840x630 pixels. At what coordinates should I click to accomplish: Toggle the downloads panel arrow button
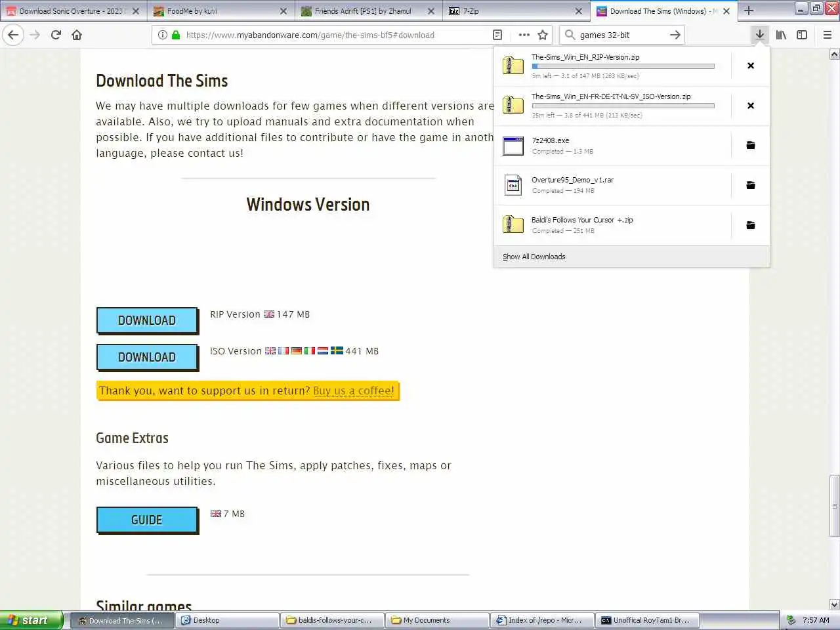coord(759,35)
